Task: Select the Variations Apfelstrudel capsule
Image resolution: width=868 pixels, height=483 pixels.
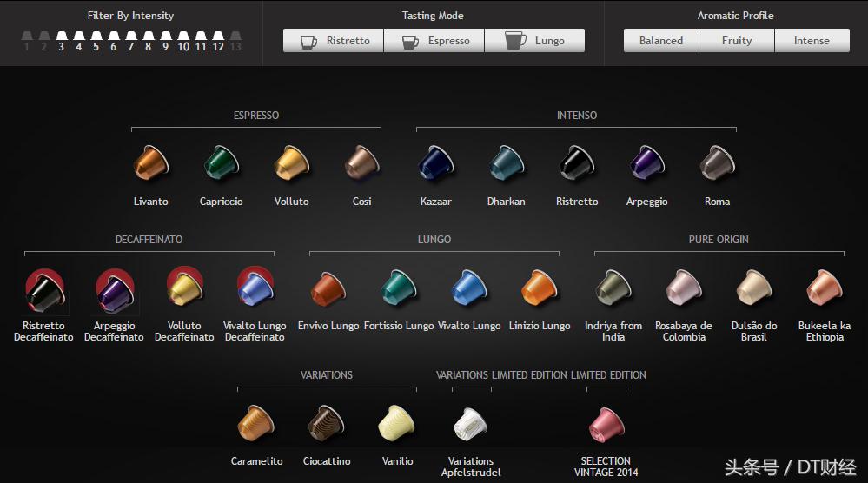Action: point(471,424)
